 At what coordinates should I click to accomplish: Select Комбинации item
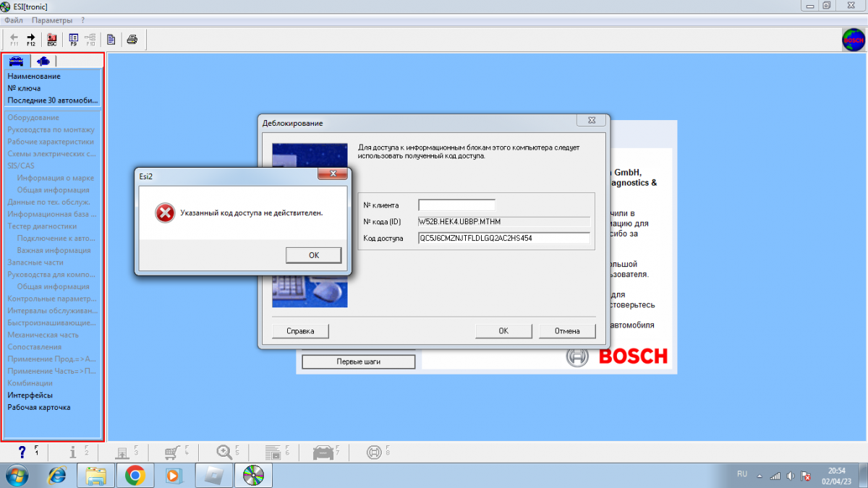tap(30, 383)
